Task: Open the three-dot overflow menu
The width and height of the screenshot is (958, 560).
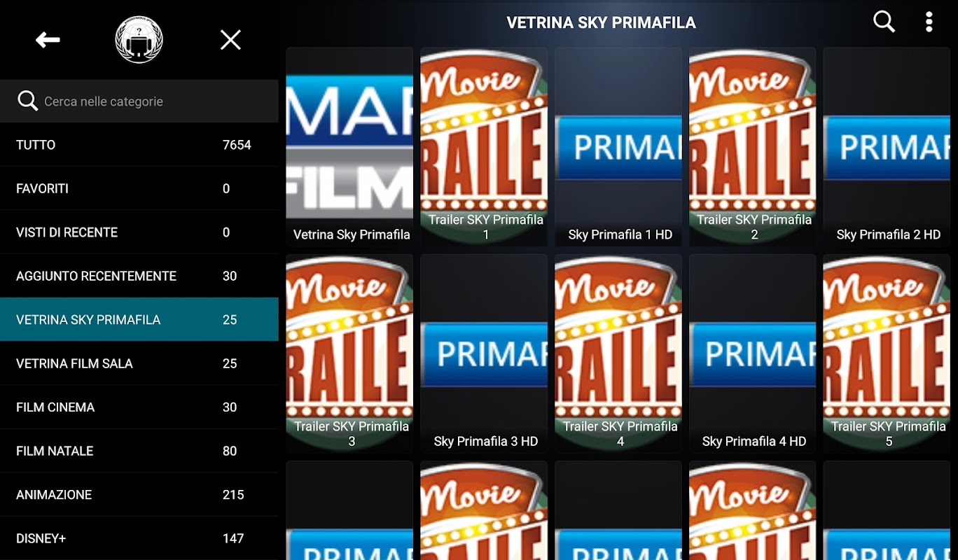Action: tap(929, 22)
